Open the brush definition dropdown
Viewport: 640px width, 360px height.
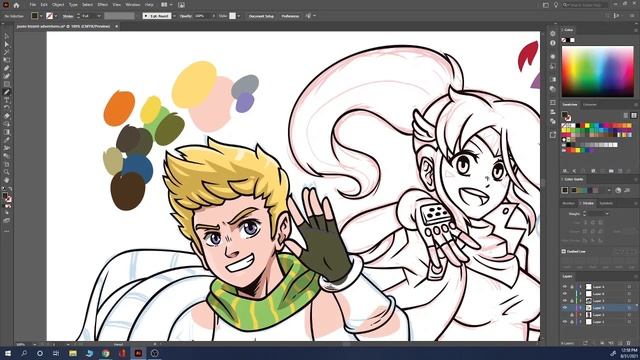pyautogui.click(x=174, y=16)
